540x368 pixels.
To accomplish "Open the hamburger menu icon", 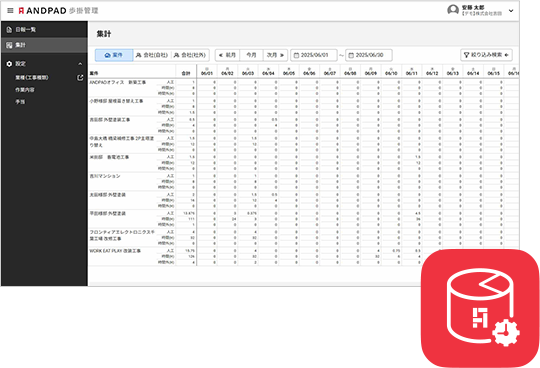I will pyautogui.click(x=10, y=11).
